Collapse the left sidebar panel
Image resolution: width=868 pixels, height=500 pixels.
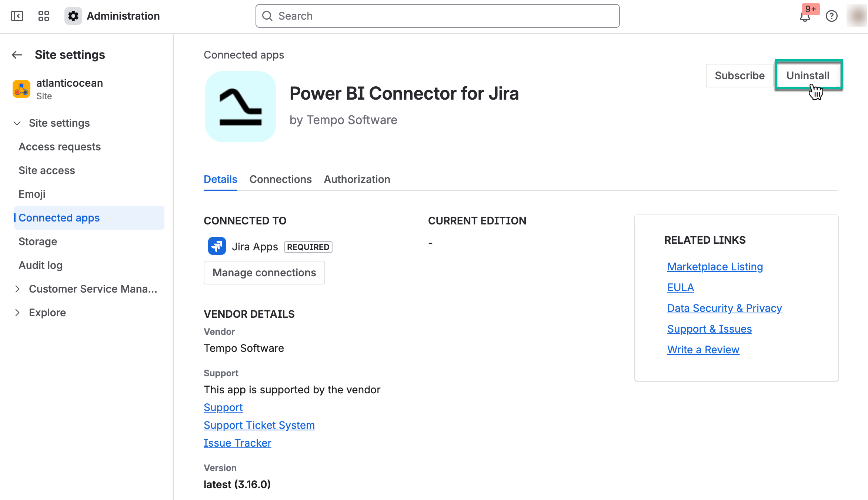(x=17, y=16)
